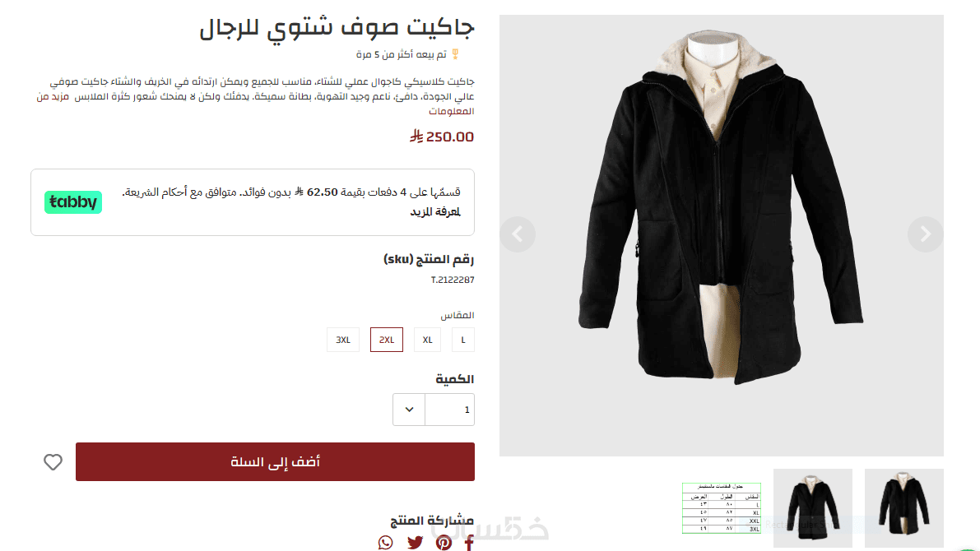The height and width of the screenshot is (551, 980).
Task: Go to previous product image arrow
Action: point(518,234)
